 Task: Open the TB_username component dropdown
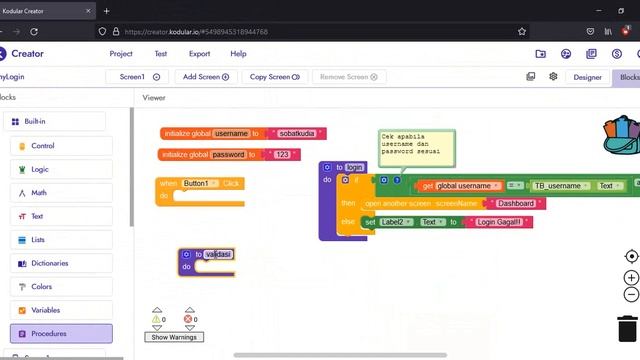pos(561,186)
